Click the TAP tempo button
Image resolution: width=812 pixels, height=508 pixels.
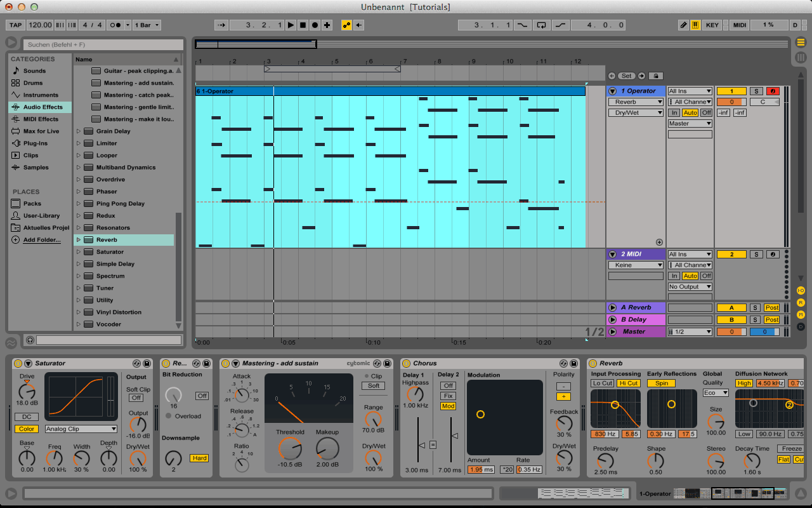click(16, 25)
